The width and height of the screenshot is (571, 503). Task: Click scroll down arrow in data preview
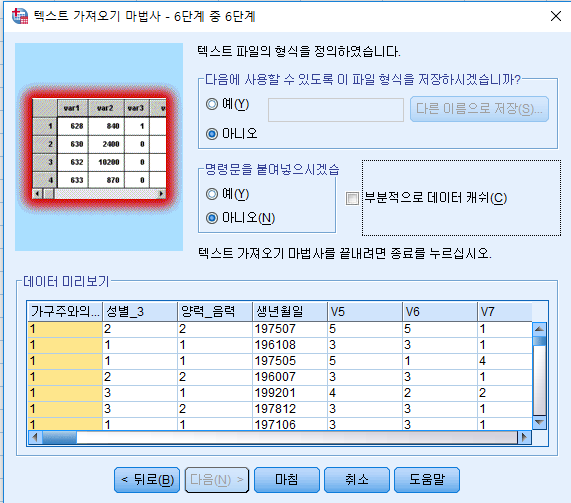pyautogui.click(x=539, y=422)
